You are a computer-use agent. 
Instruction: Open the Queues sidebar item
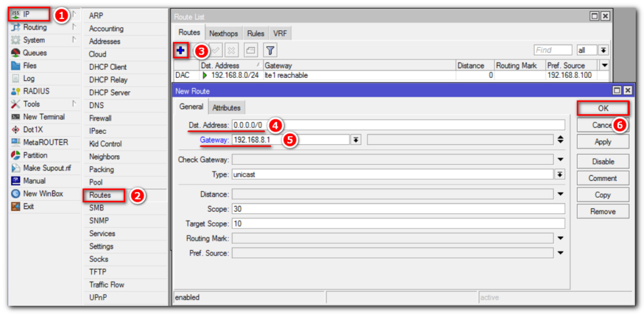pyautogui.click(x=35, y=53)
